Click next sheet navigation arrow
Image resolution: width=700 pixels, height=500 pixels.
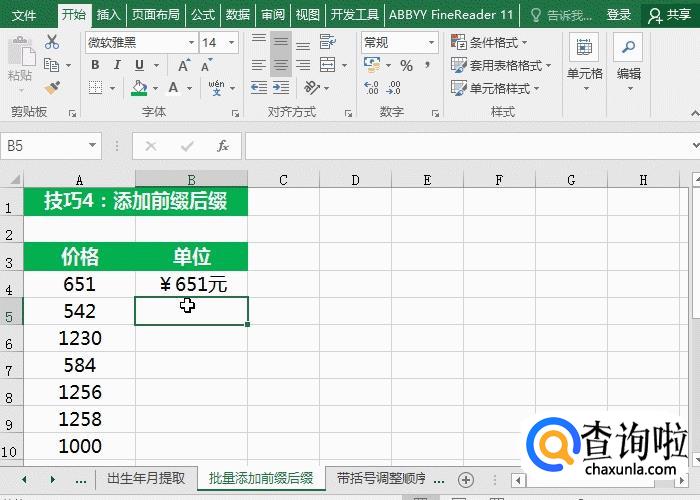coord(53,480)
